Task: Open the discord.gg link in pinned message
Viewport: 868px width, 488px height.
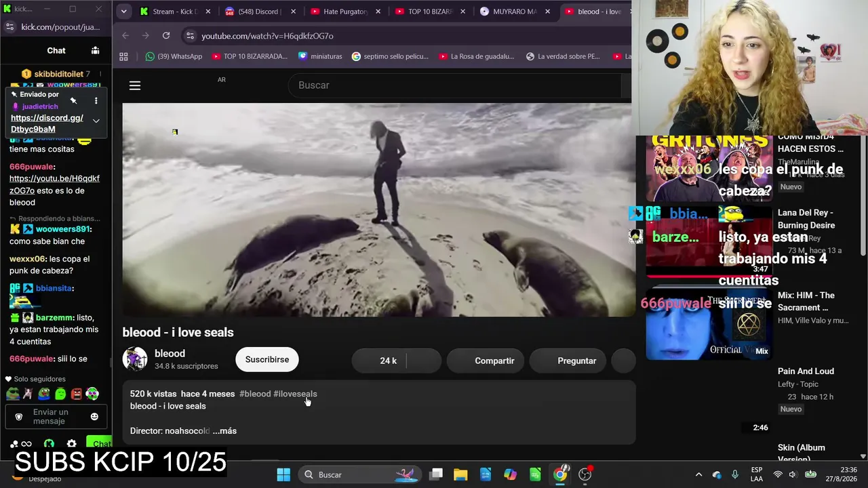Action: pyautogui.click(x=47, y=123)
